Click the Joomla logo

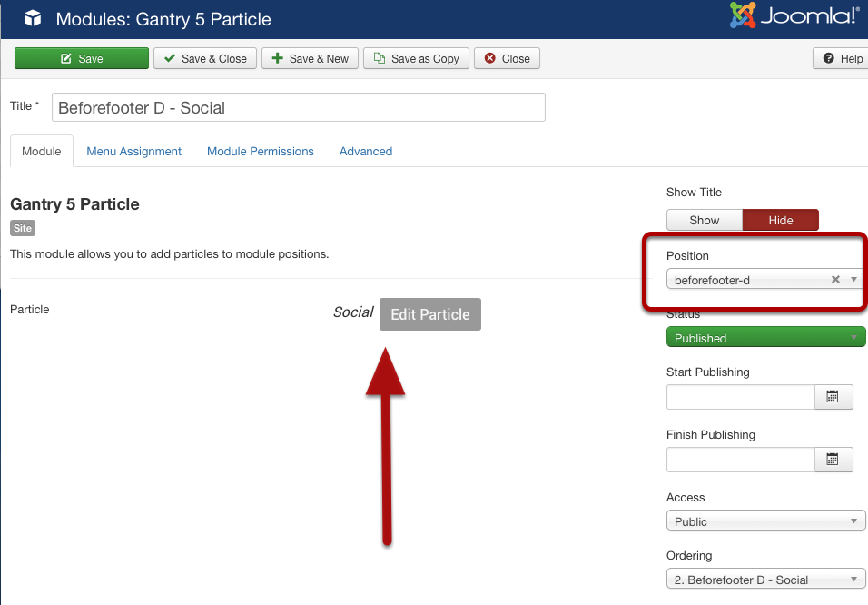tap(794, 15)
